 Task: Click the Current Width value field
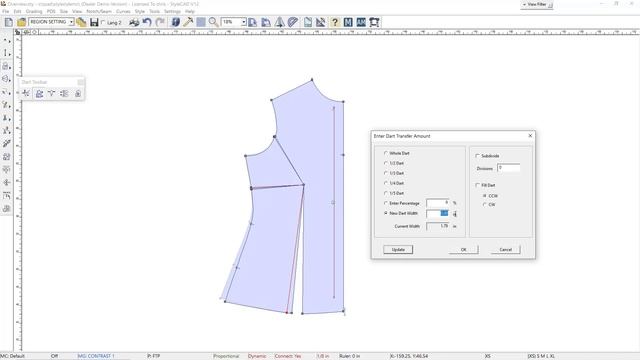click(x=438, y=226)
